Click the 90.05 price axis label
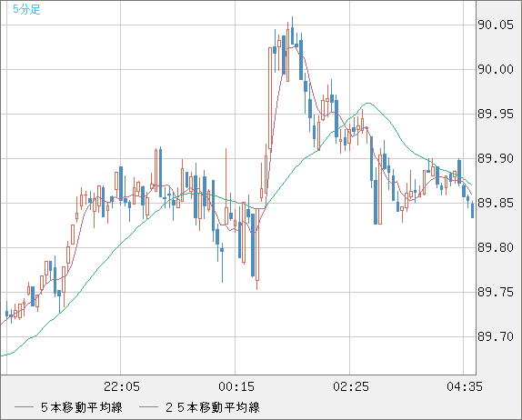522x420 pixels. pyautogui.click(x=496, y=25)
